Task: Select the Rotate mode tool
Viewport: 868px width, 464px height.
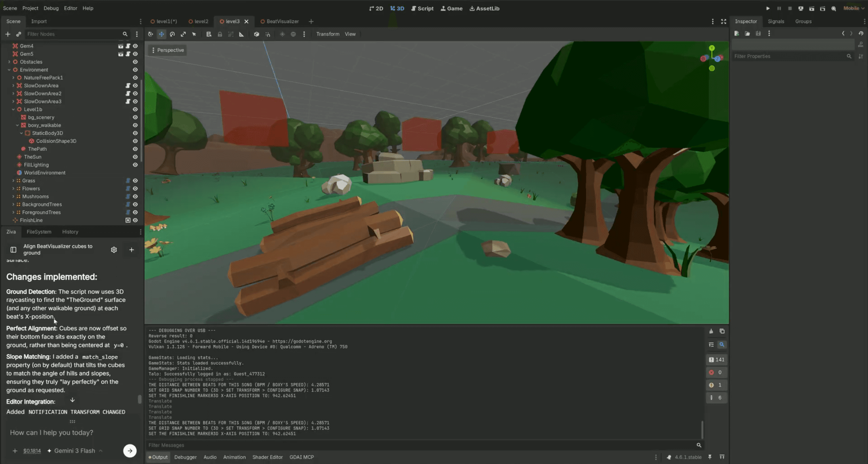Action: [172, 34]
